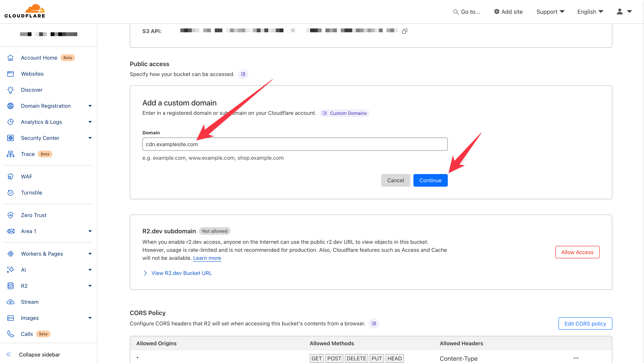Click the Collapse sidebar double-chevron icon
The height and width of the screenshot is (363, 644).
pos(9,354)
